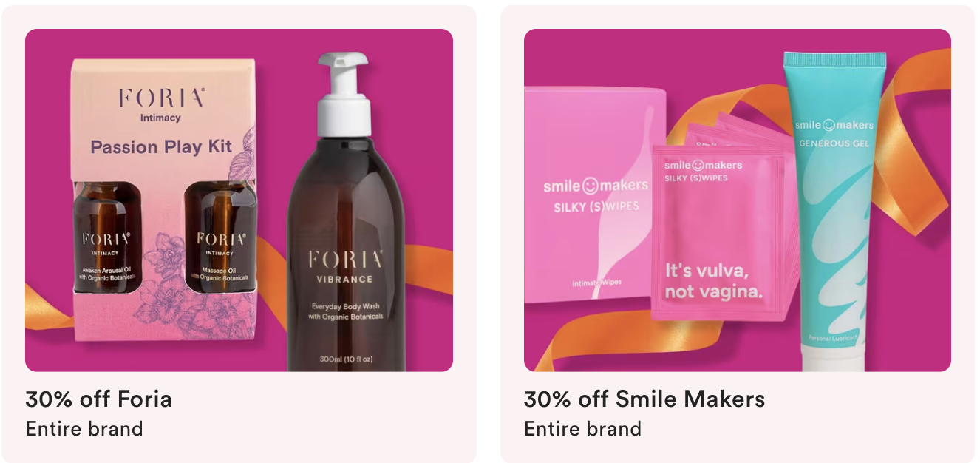Image resolution: width=980 pixels, height=463 pixels.
Task: Click the smile makers logo on tube
Action: coord(834,125)
